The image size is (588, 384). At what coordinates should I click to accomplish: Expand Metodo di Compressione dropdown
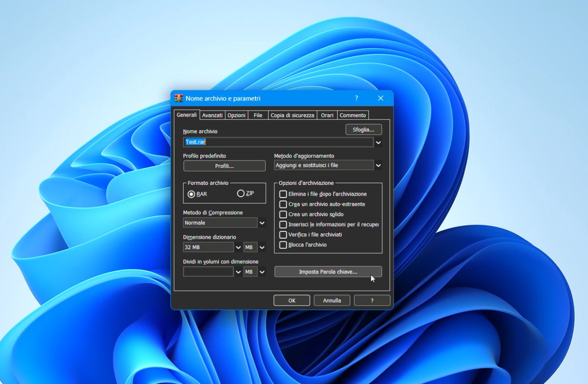(262, 223)
